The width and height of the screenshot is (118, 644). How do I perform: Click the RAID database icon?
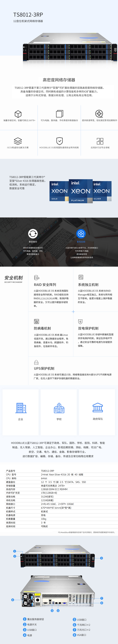point(37,278)
